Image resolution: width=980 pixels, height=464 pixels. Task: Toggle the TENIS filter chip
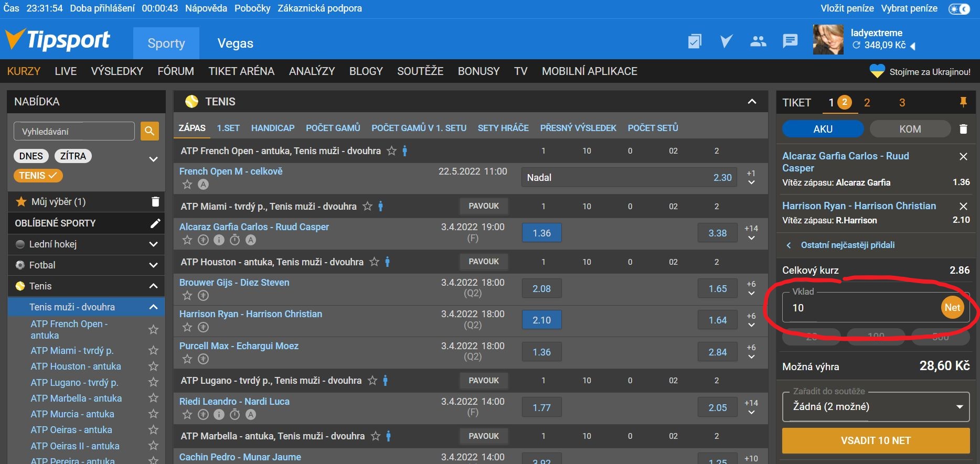click(x=38, y=176)
